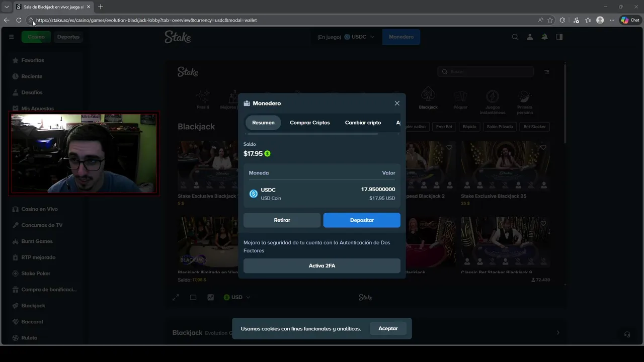Open Concursos de TV in sidebar
The image size is (644, 362).
[42, 225]
